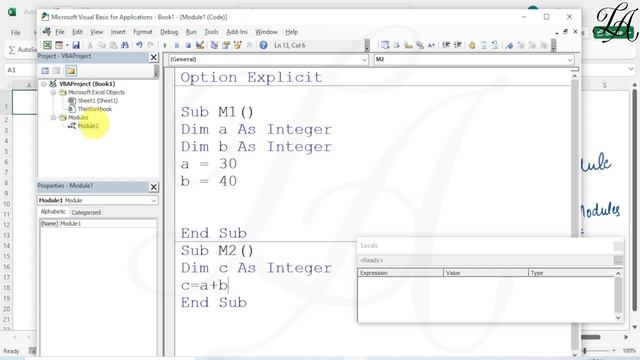Open the Window menu

pos(266,32)
